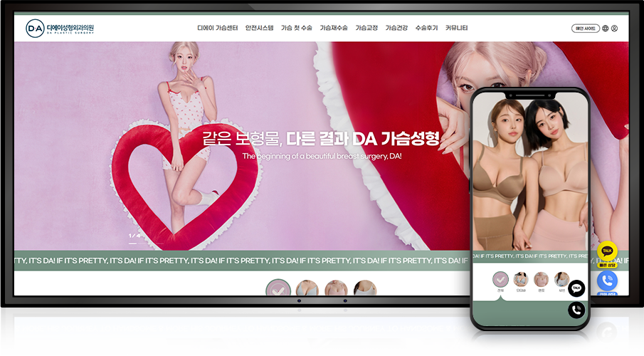Click the middle pink thumbnail on desktop page

click(336, 288)
